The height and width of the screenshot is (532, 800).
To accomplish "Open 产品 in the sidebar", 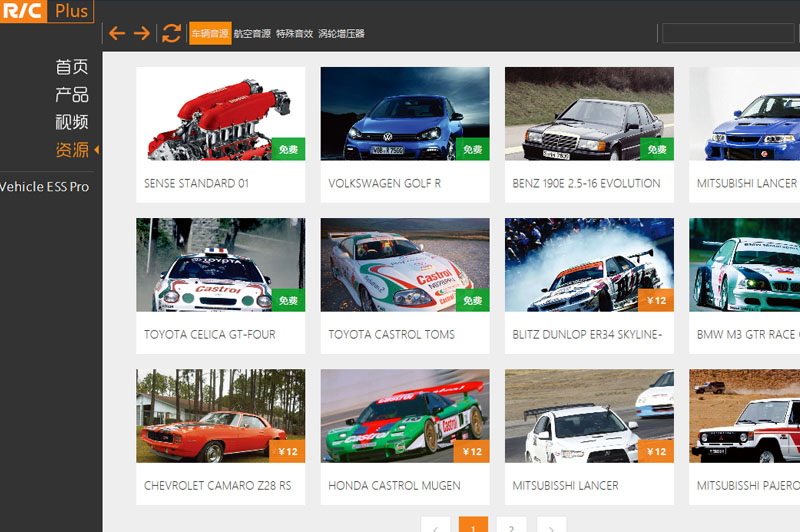I will coord(71,94).
